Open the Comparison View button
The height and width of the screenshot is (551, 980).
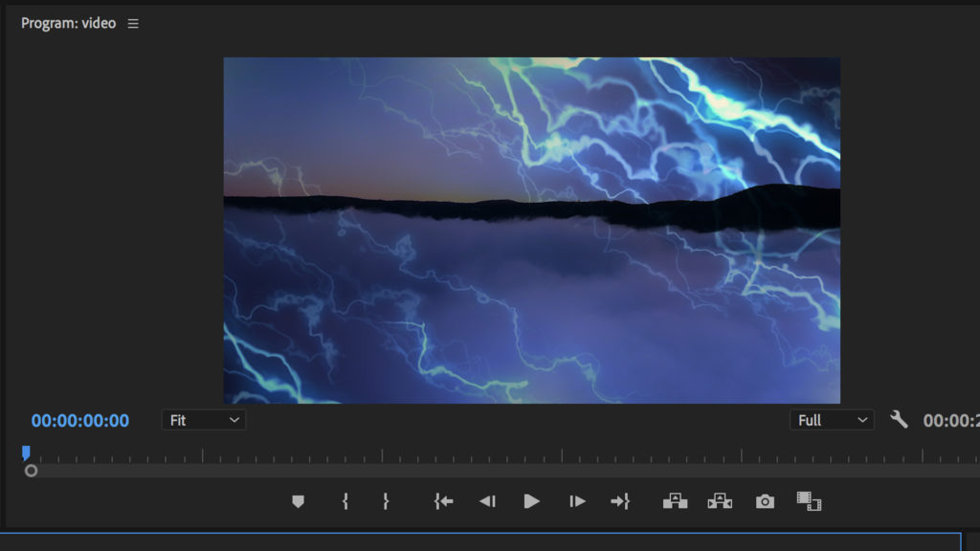point(809,501)
